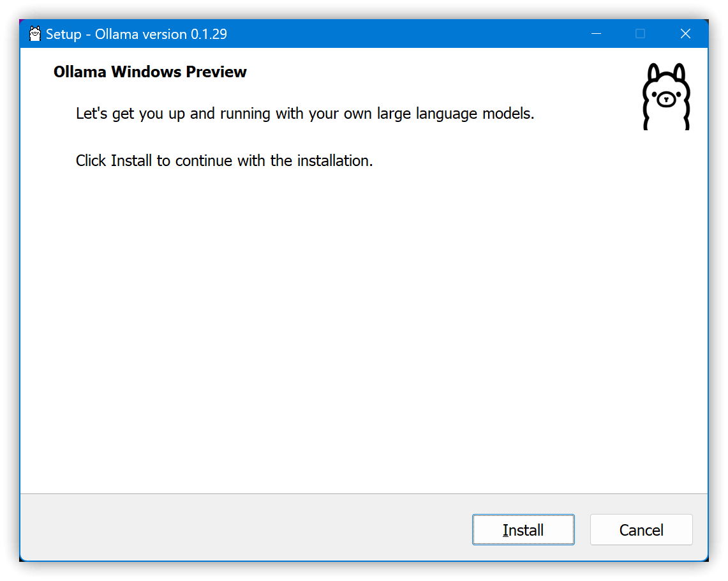Click the 'Let's get you up and running' sentence
Screen dimensions: 728x581
[305, 114]
